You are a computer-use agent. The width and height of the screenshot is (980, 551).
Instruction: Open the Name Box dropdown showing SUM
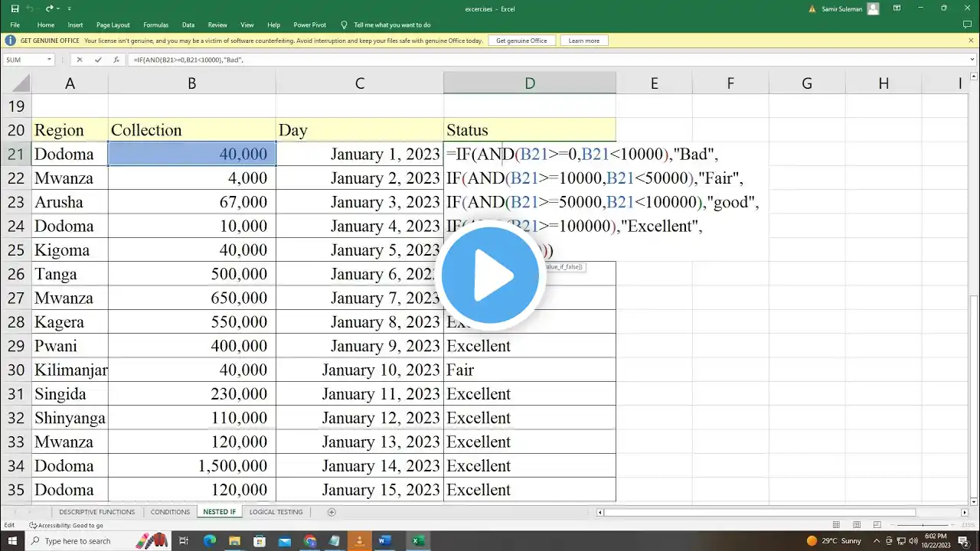(49, 60)
